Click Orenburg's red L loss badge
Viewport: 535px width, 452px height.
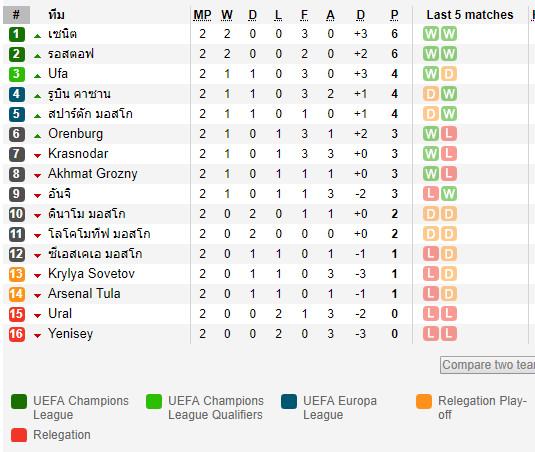[x=449, y=134]
